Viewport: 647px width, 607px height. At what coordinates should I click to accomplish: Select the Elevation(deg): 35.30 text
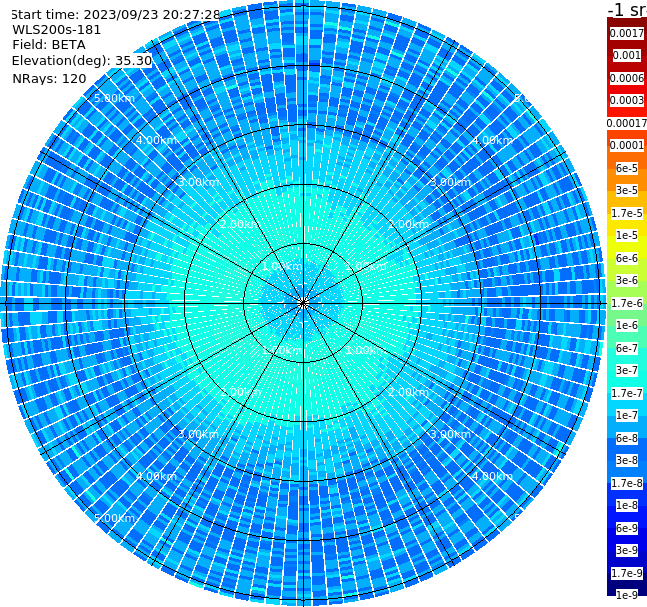click(82, 61)
